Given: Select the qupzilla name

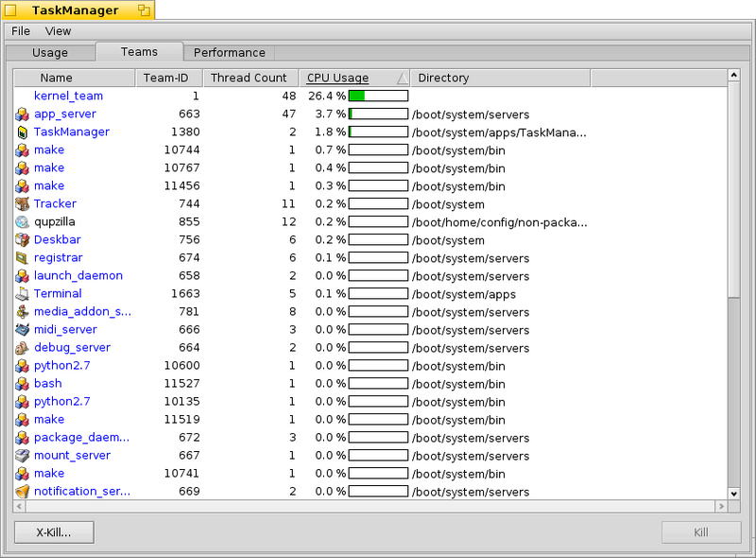Looking at the screenshot, I should pyautogui.click(x=55, y=222).
